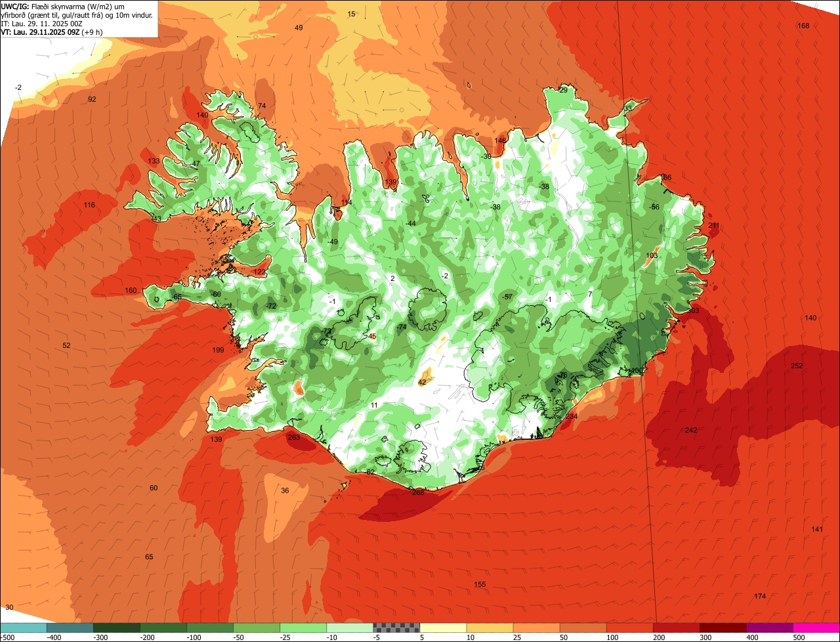Click the yellow 10 to 25 legend swatch

tap(490, 628)
